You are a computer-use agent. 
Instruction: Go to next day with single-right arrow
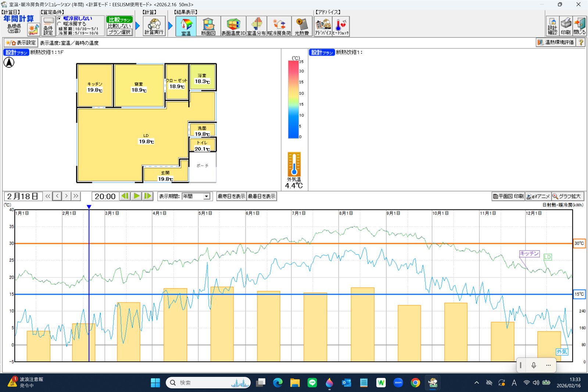pos(66,196)
